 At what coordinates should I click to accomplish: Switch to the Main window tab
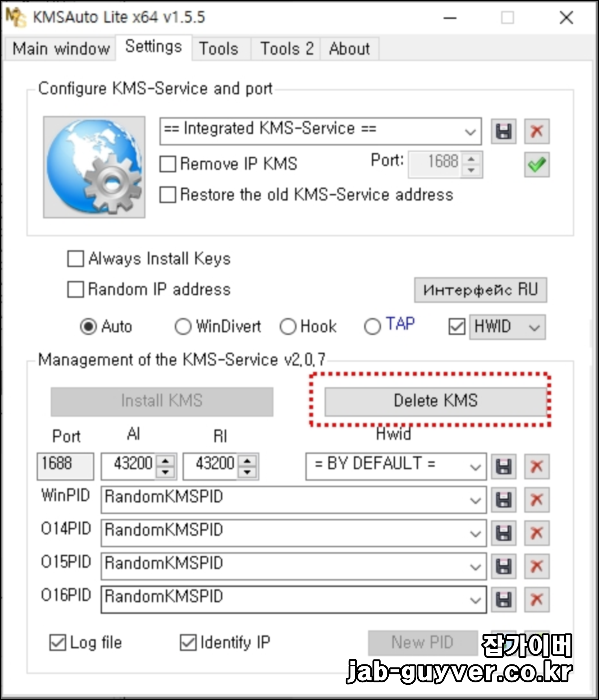[61, 49]
